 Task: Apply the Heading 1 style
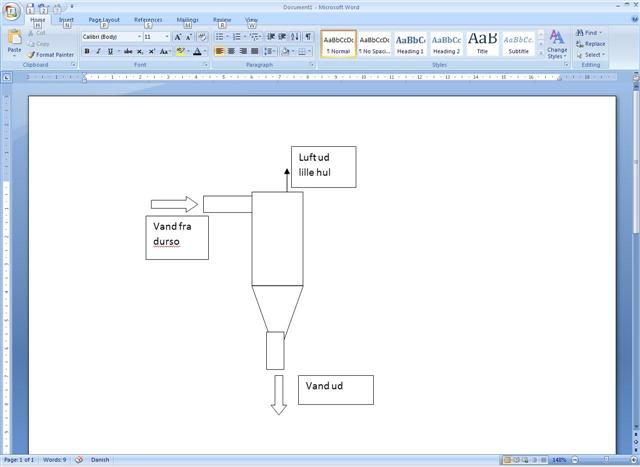point(410,44)
